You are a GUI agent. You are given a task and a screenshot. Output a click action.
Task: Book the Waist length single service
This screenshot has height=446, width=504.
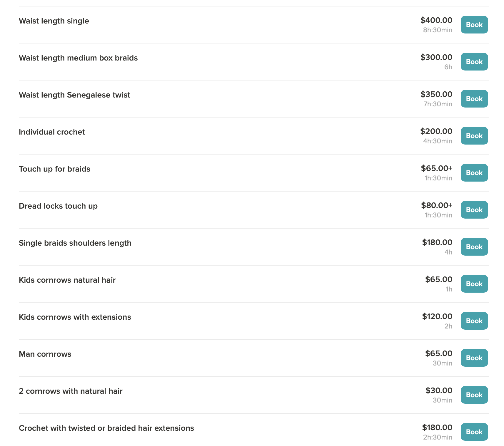[474, 25]
